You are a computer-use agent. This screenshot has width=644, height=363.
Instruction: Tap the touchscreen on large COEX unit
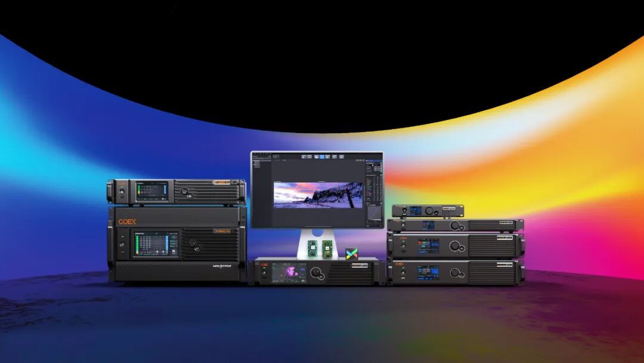[155, 244]
